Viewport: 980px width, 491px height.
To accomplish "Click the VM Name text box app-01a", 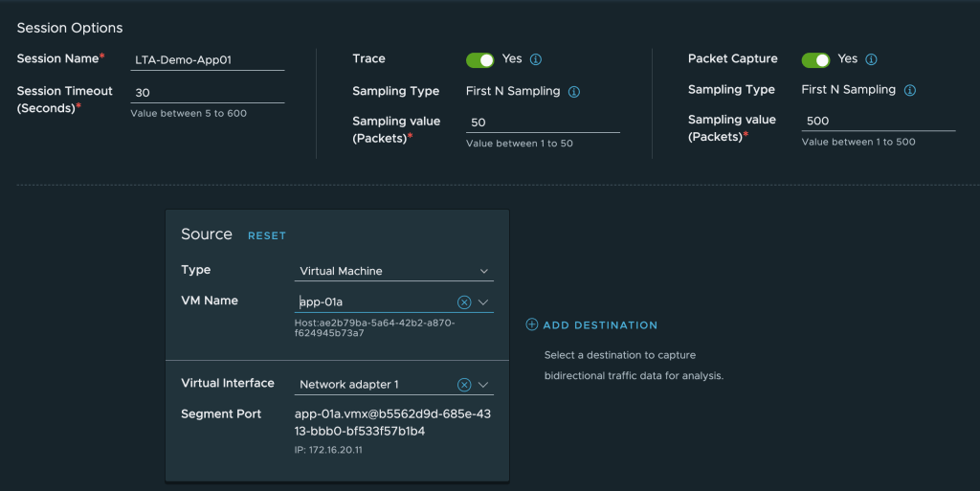I will (x=373, y=302).
